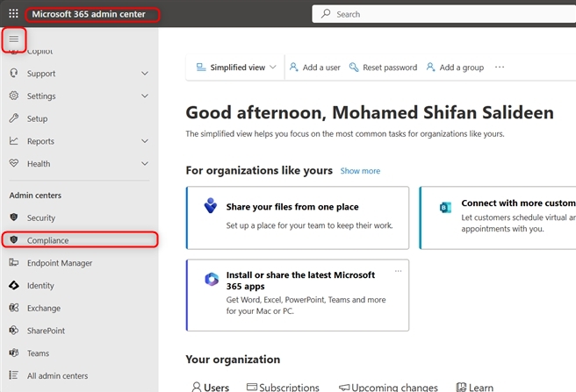Click the Health heart icon

click(x=13, y=163)
